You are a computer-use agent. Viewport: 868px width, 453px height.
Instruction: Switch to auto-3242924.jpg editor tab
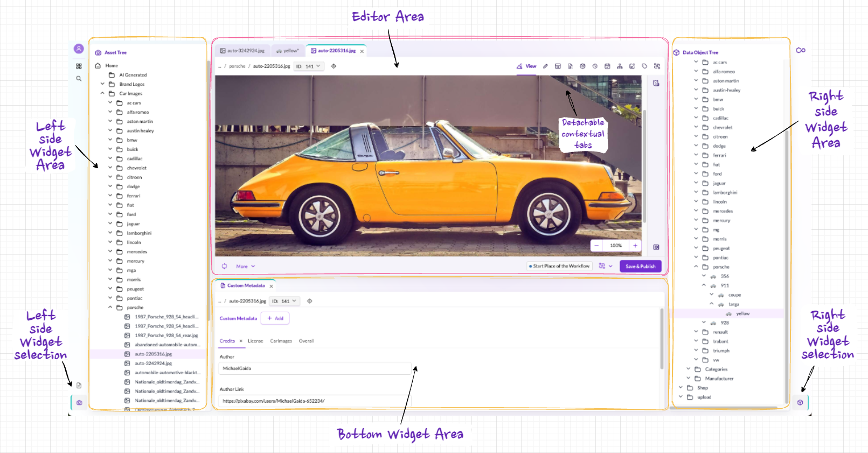tap(242, 51)
